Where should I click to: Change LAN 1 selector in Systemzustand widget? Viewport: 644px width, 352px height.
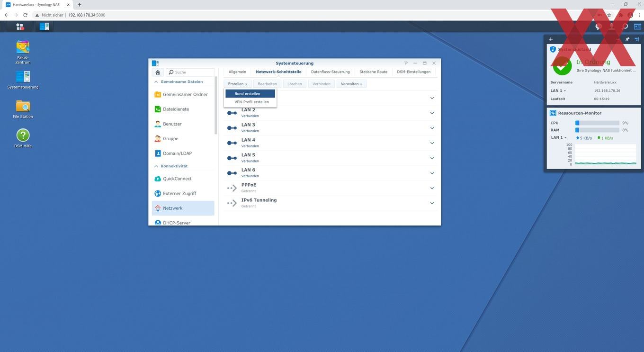(558, 90)
